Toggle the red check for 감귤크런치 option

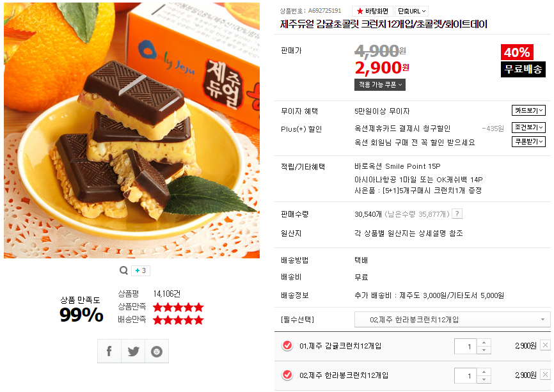288,345
